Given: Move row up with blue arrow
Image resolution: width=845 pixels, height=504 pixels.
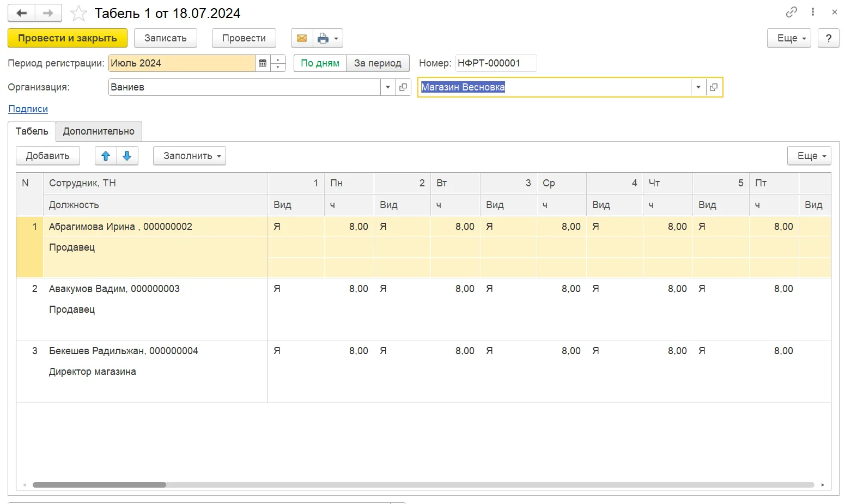Looking at the screenshot, I should tap(106, 156).
